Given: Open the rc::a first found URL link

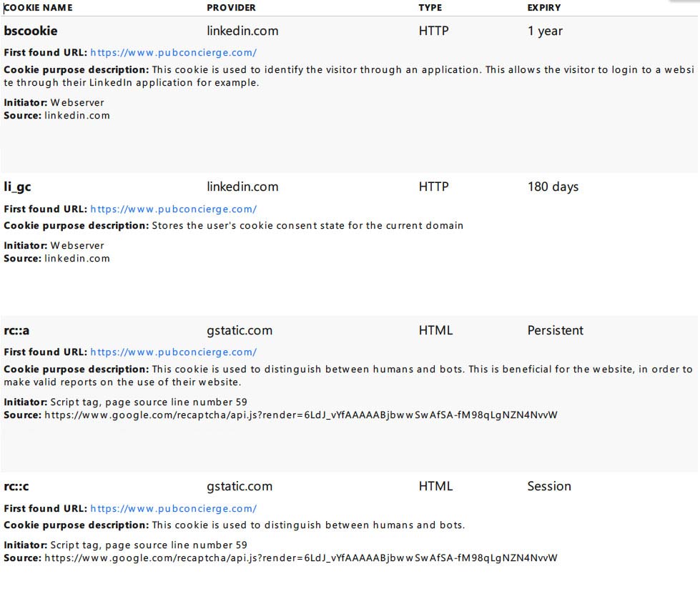Looking at the screenshot, I should [173, 352].
